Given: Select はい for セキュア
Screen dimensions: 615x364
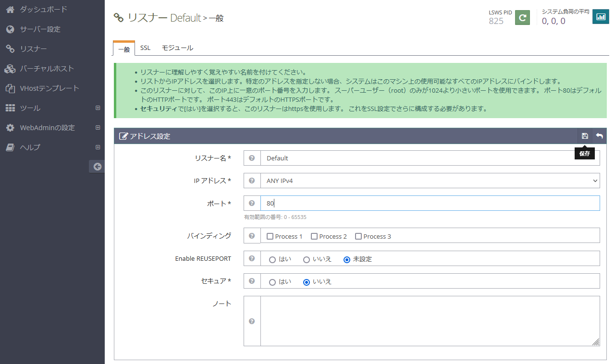Looking at the screenshot, I should coord(272,282).
